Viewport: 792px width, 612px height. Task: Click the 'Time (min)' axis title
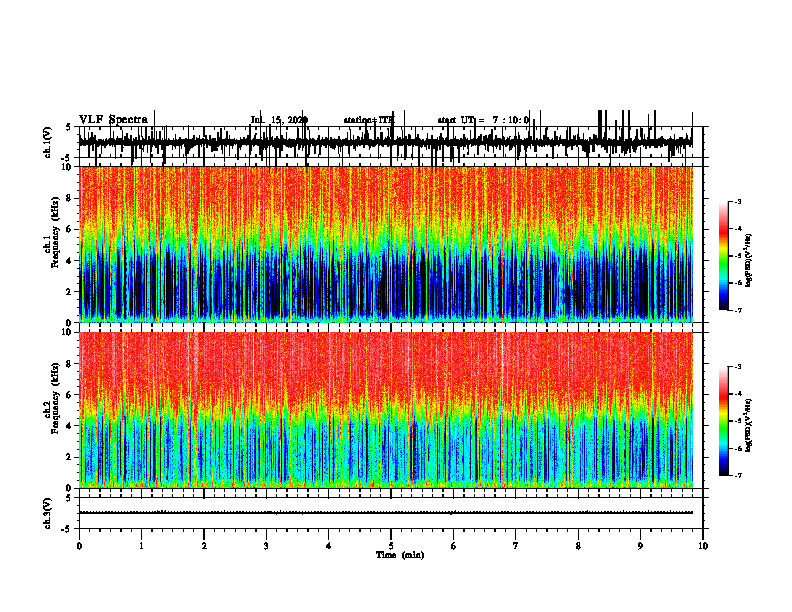[x=400, y=555]
